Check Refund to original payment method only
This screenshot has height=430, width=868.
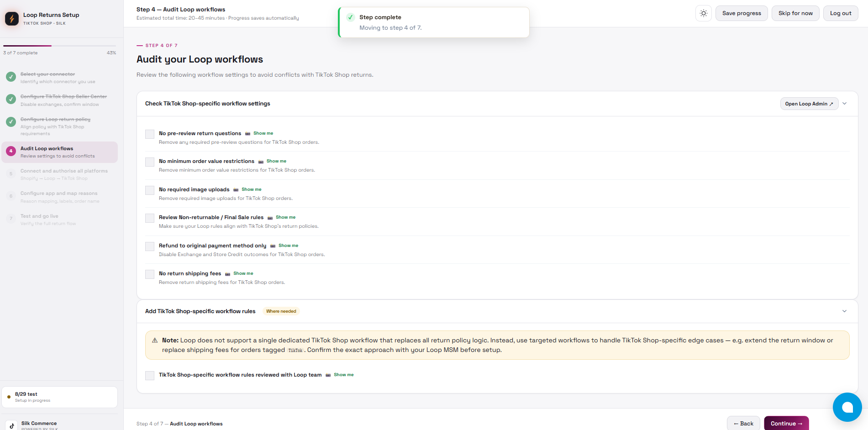tap(150, 246)
